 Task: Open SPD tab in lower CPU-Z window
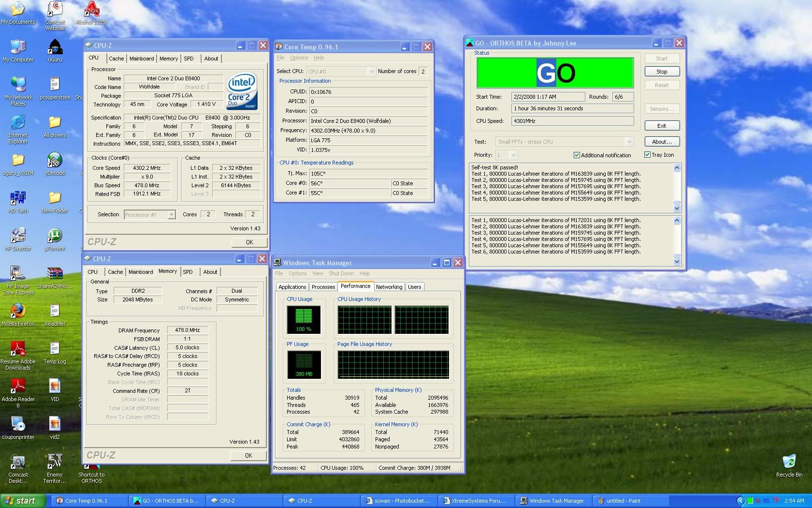click(188, 272)
